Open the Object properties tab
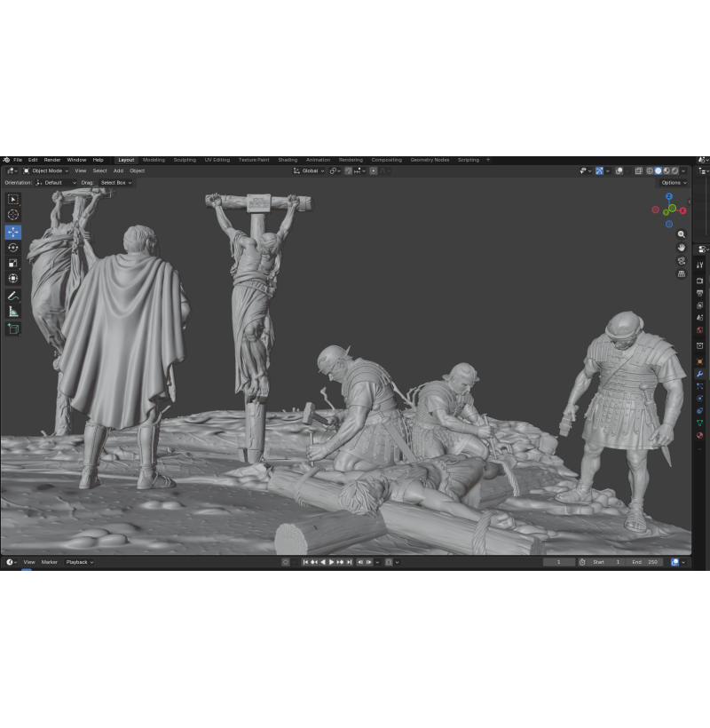 click(699, 361)
